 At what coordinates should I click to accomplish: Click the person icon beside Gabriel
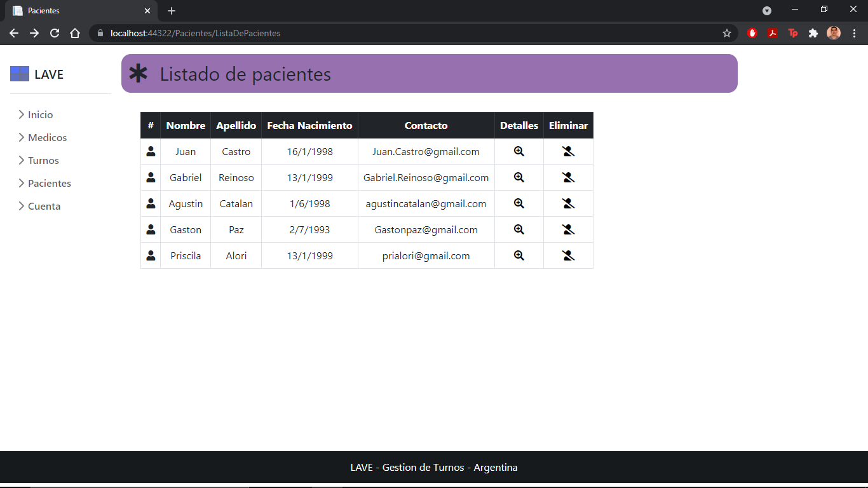[x=151, y=177]
